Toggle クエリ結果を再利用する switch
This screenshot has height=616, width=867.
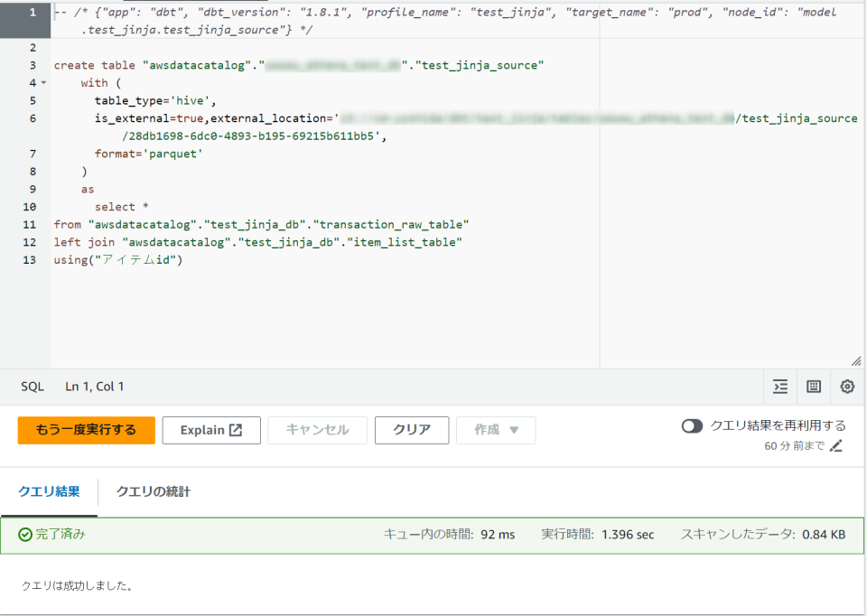692,425
